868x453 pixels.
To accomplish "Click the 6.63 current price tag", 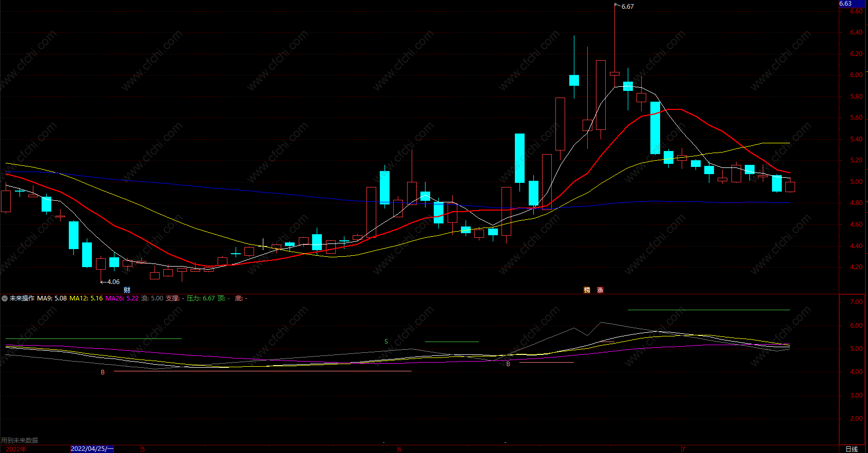I will point(845,4).
